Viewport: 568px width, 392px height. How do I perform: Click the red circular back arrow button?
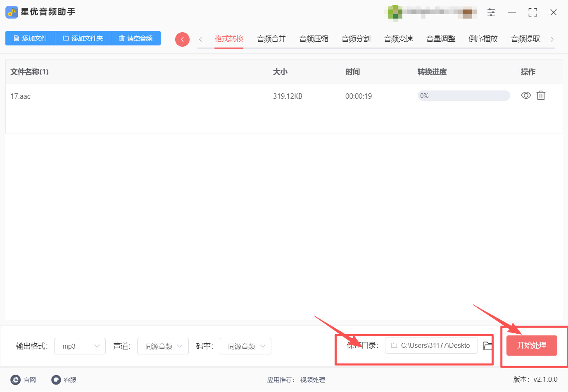[x=182, y=39]
